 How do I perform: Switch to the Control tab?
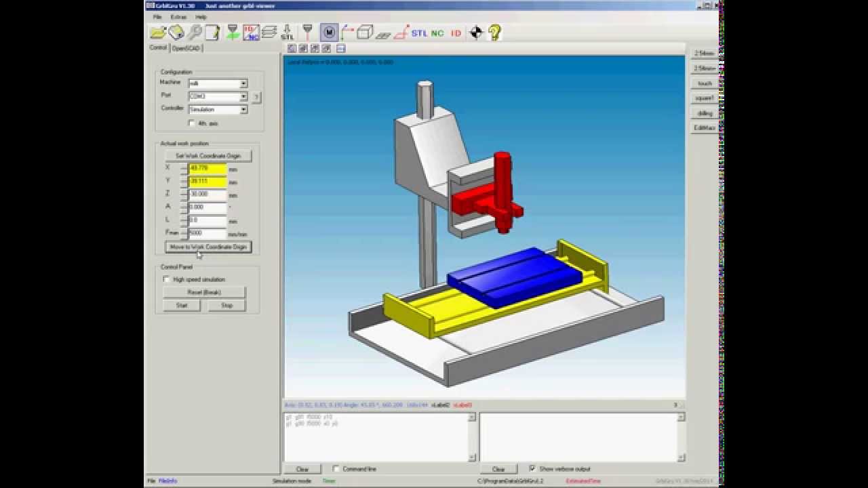coord(158,48)
